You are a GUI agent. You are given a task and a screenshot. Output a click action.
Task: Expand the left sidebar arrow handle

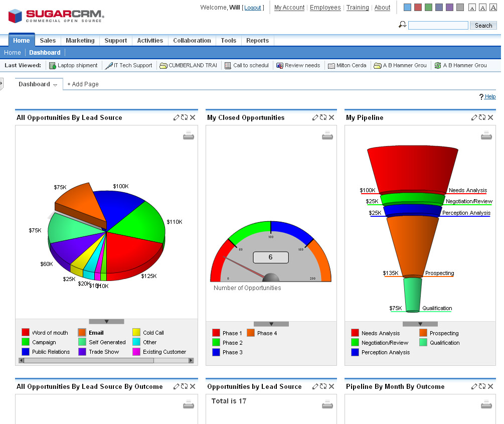[x=2, y=83]
